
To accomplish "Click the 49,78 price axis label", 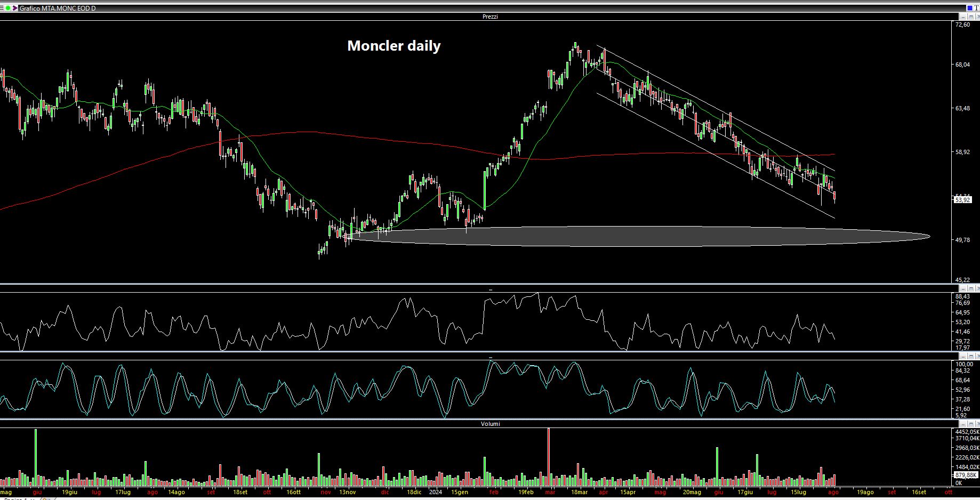I will (962, 240).
